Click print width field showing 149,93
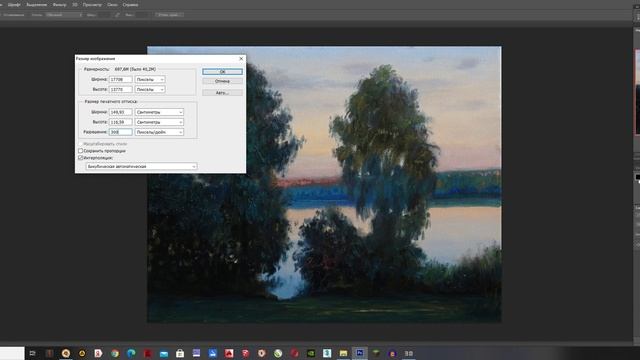This screenshot has height=360, width=640. point(121,112)
